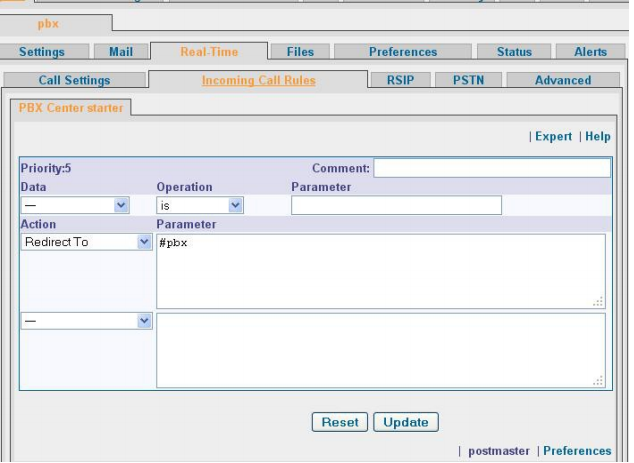634x463 pixels.
Task: Click the Priority:5 label
Action: 46,168
